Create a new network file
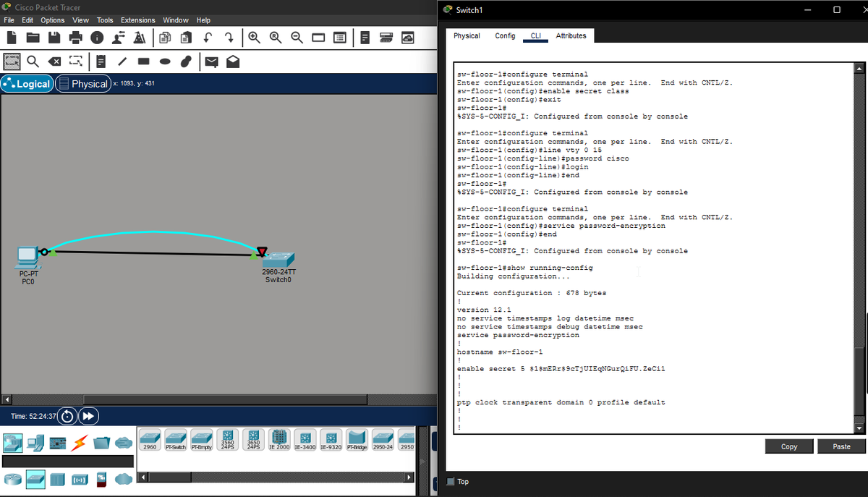868x497 pixels. point(12,37)
